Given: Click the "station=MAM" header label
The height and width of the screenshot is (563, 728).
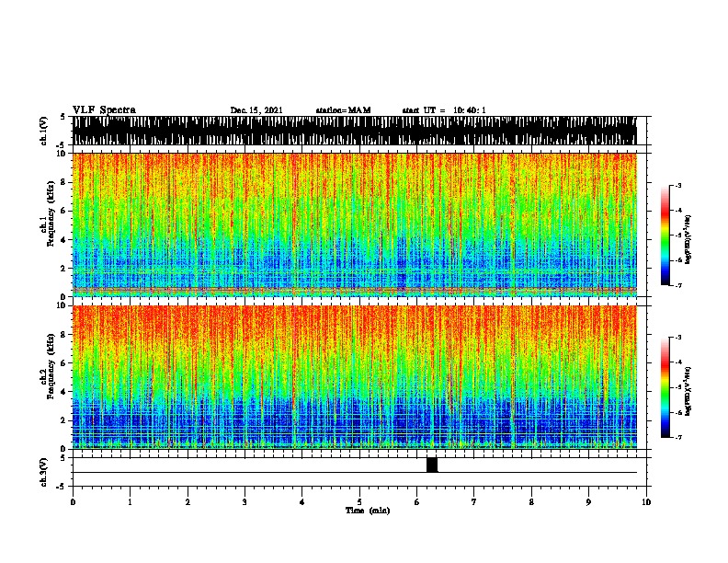Looking at the screenshot, I should [x=343, y=110].
